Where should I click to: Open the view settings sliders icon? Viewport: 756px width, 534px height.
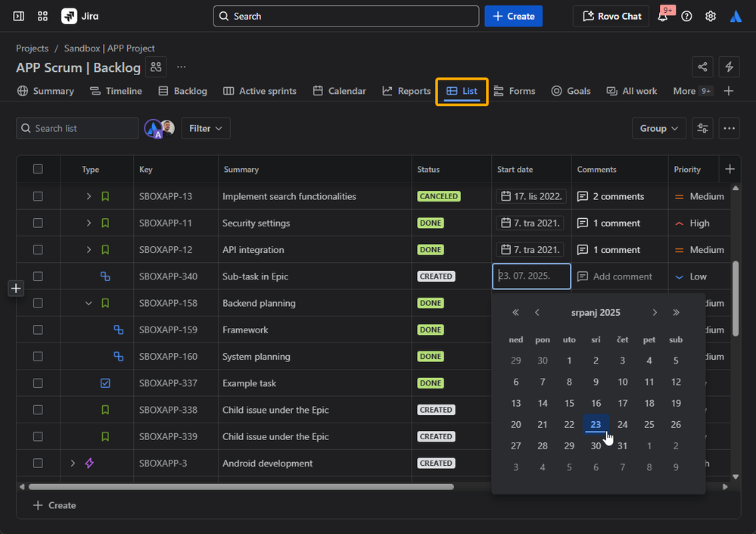(702, 129)
